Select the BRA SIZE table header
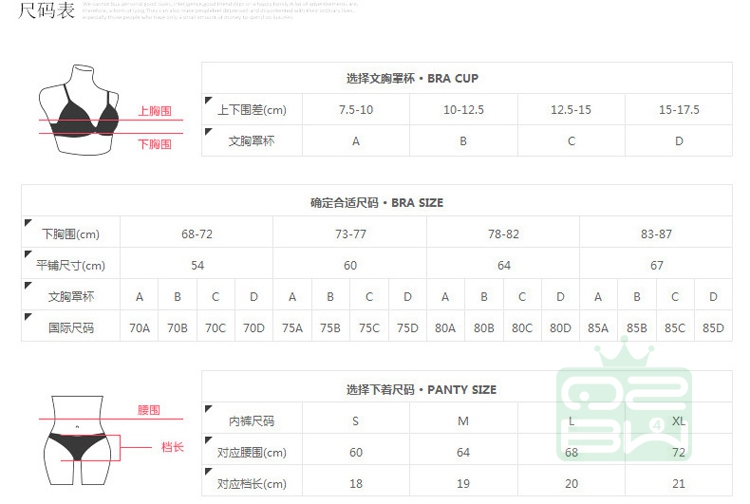750x504 pixels. [x=376, y=202]
